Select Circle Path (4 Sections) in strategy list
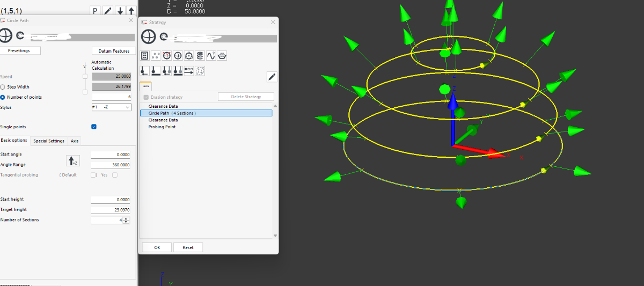The height and width of the screenshot is (286, 644). coord(172,113)
